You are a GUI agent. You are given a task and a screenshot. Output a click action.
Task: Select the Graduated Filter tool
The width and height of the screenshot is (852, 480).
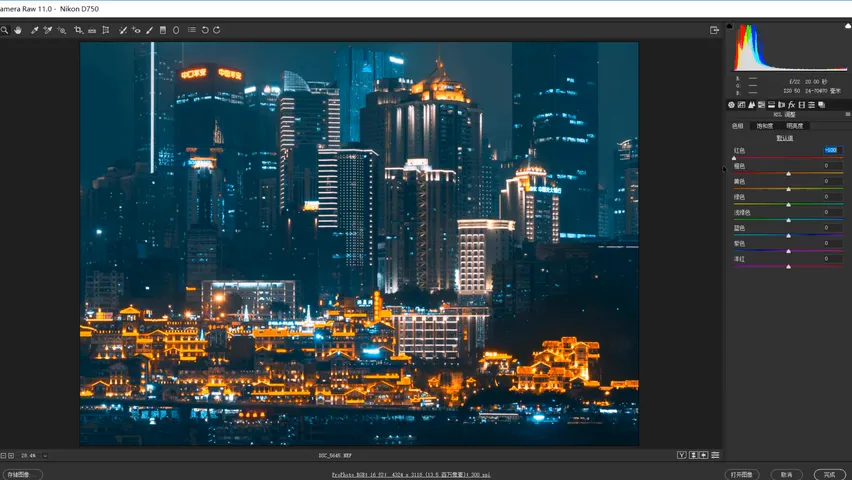click(162, 30)
